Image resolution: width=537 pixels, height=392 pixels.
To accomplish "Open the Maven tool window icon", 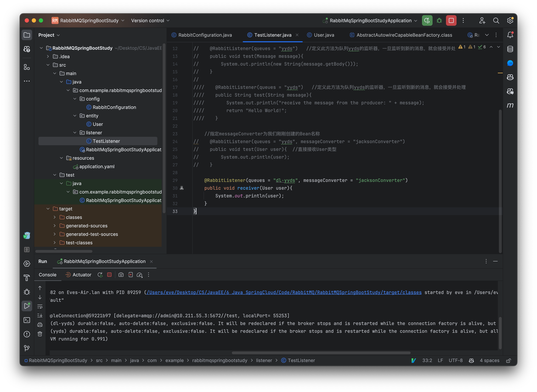I will click(x=510, y=105).
